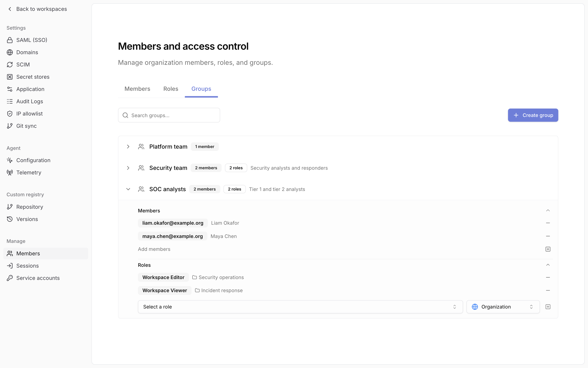588x368 pixels.
Task: Remove Workspace Editor role from group
Action: tap(548, 277)
